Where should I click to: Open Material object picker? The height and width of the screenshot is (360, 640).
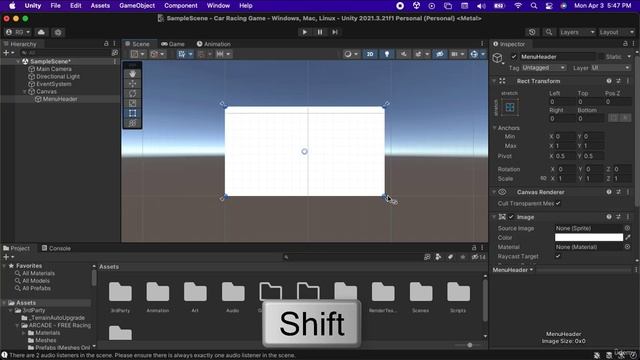pyautogui.click(x=627, y=247)
